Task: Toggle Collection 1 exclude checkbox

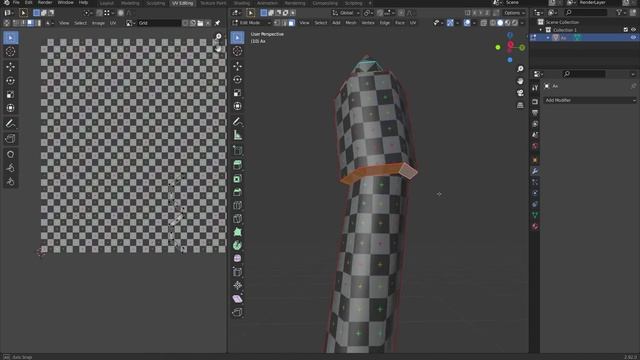Action: [x=626, y=30]
